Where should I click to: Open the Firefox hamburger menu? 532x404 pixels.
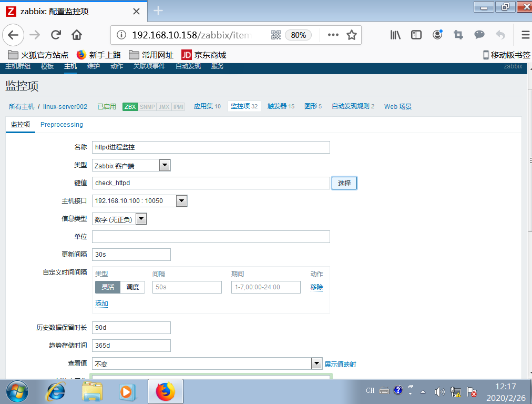coord(525,35)
